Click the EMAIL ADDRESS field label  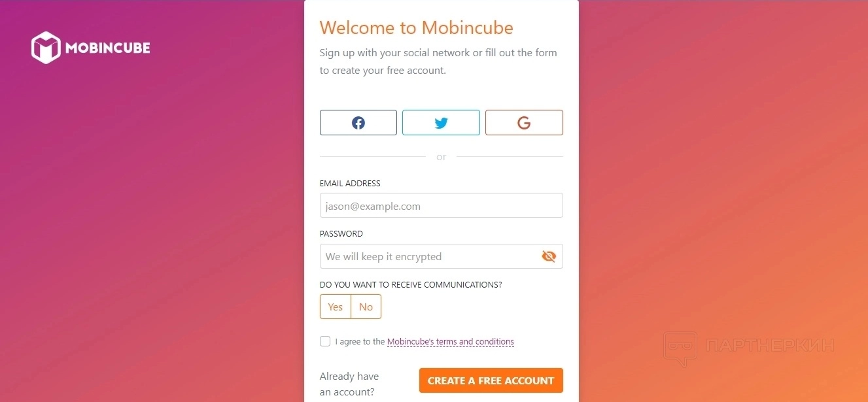[x=350, y=184]
